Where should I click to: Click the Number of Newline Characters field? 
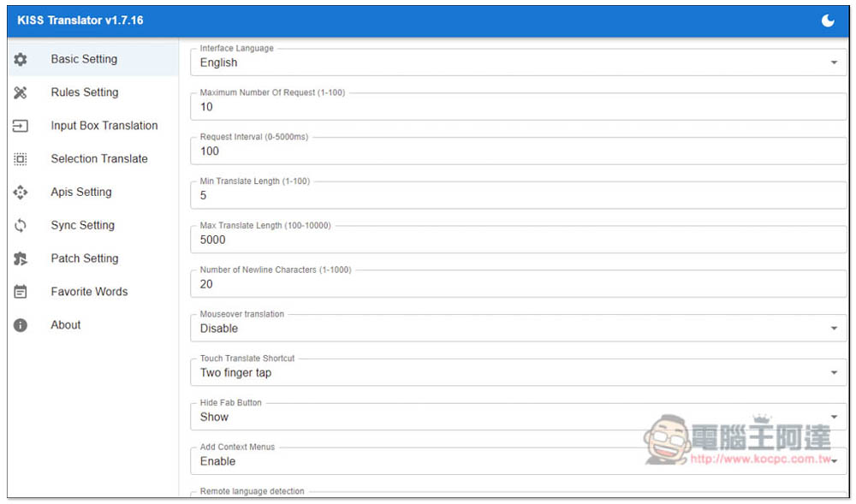(x=518, y=283)
